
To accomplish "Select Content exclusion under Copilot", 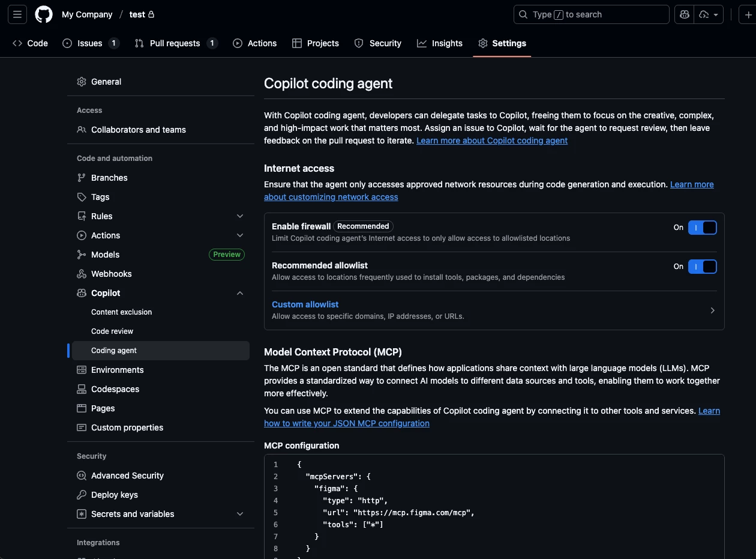I will [x=122, y=312].
